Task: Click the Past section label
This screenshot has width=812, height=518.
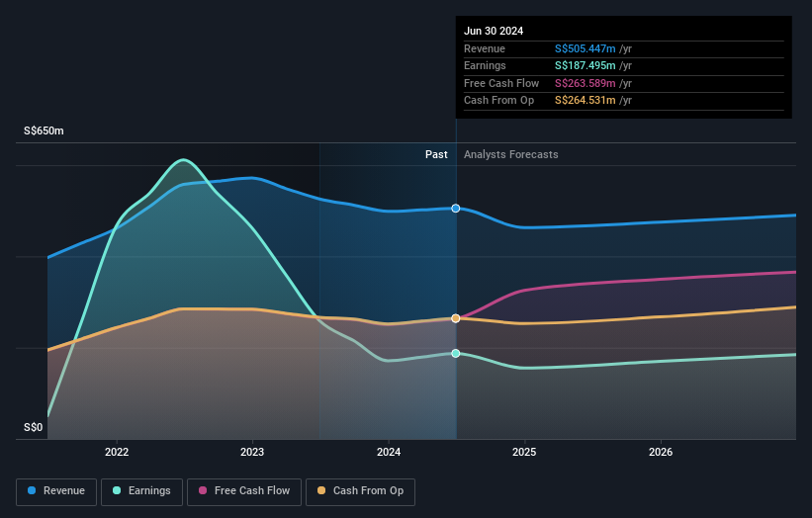Action: pos(436,154)
